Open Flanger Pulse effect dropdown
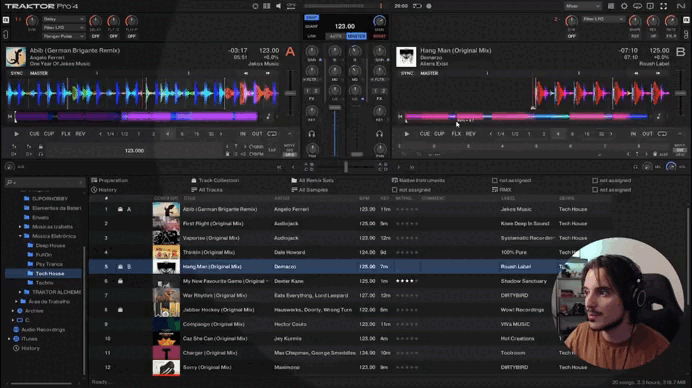The width and height of the screenshot is (692, 388). tap(63, 36)
